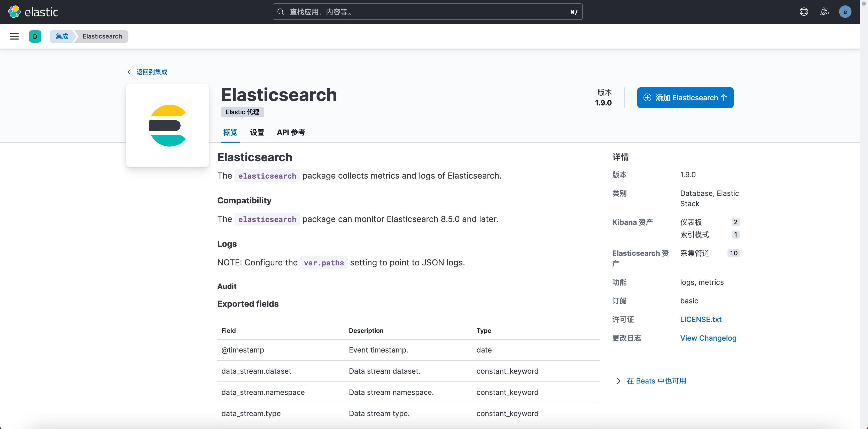Select the 概览 tab
Screen dimensions: 868x429
(230, 132)
